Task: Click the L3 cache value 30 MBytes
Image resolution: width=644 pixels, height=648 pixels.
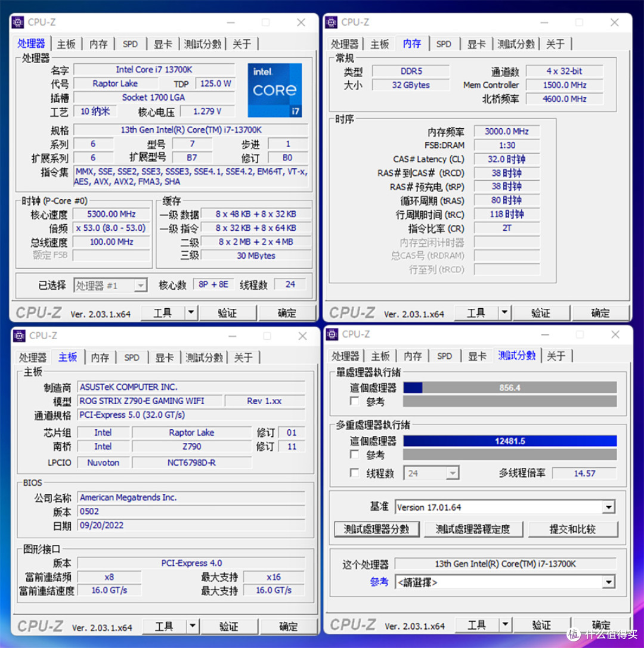Action: tap(256, 255)
